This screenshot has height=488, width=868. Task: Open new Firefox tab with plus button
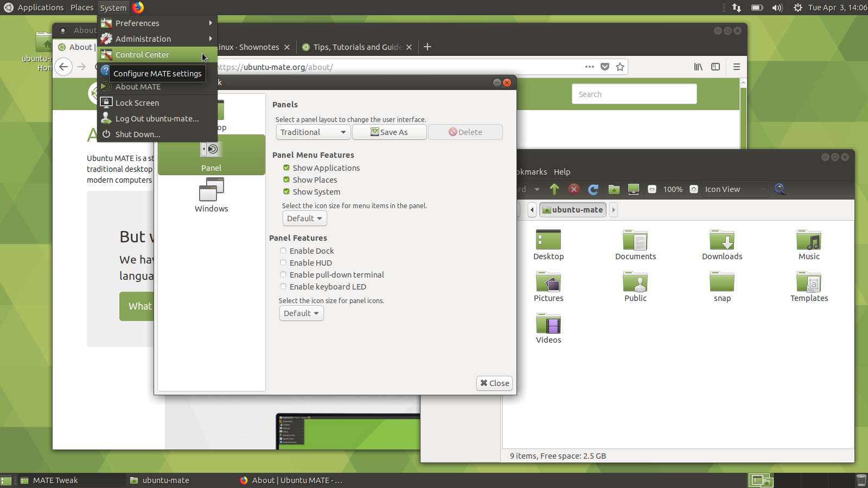pos(427,47)
